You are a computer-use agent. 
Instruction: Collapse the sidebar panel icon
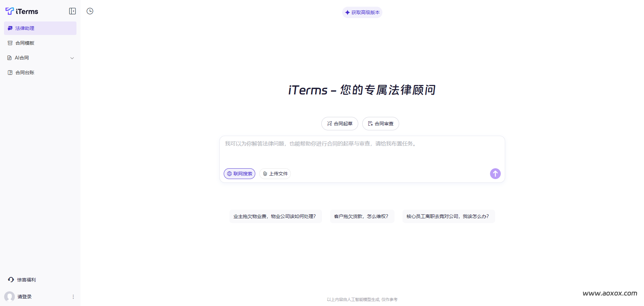coord(72,11)
